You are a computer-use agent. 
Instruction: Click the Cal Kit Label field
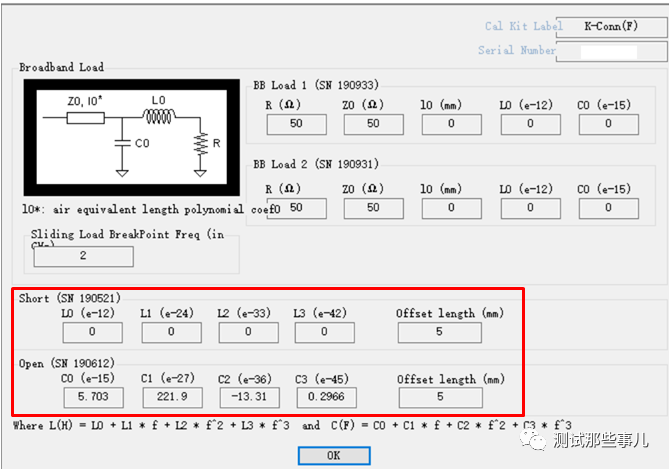(608, 27)
